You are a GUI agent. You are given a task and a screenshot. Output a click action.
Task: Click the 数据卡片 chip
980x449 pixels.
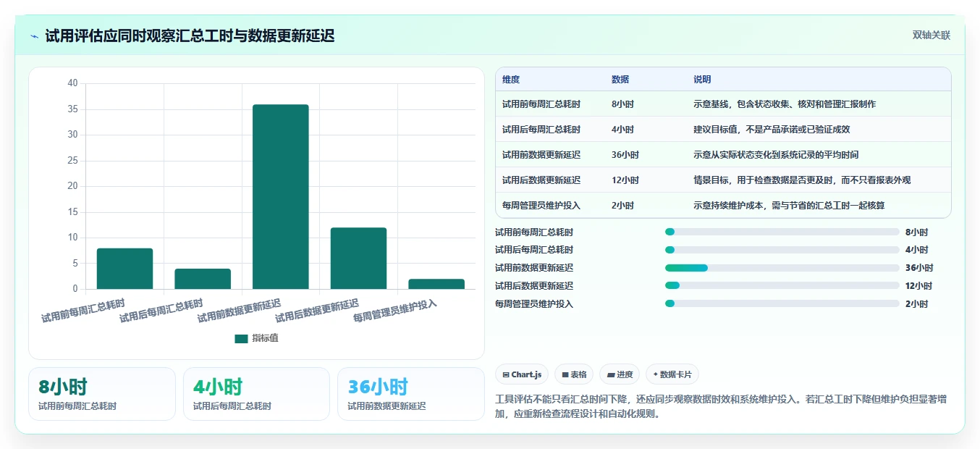click(672, 374)
